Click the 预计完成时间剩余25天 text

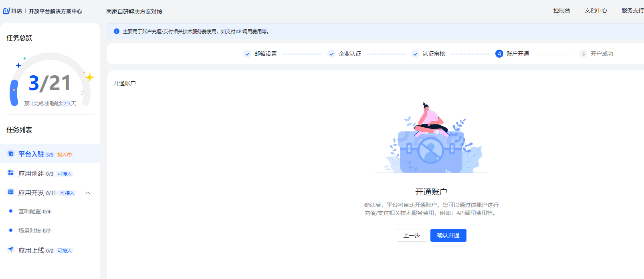click(x=50, y=103)
